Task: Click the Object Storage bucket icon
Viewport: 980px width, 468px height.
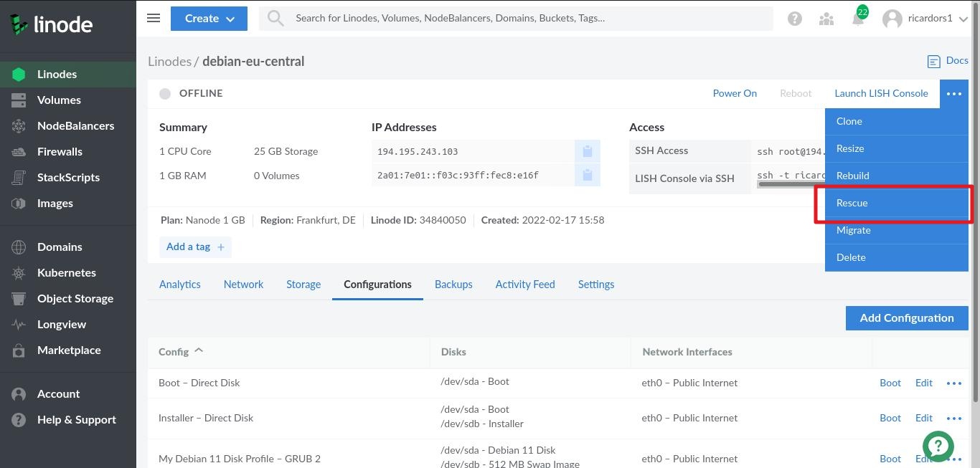Action: coord(19,299)
